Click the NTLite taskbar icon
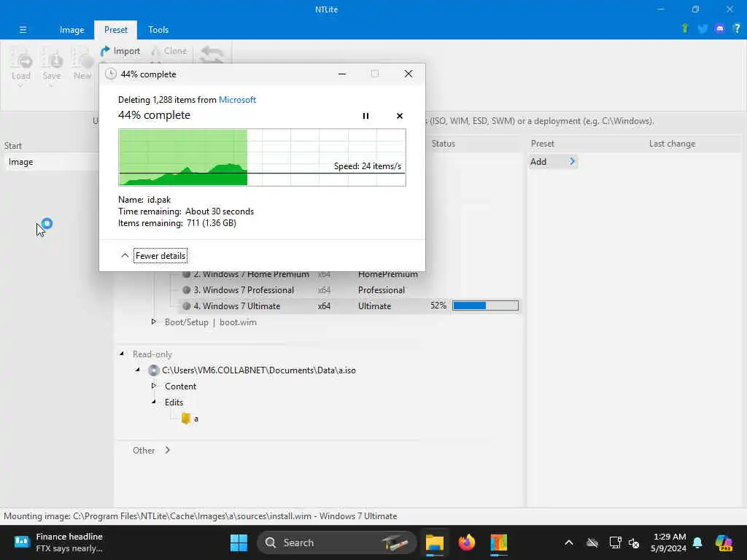The height and width of the screenshot is (560, 747). [x=499, y=542]
